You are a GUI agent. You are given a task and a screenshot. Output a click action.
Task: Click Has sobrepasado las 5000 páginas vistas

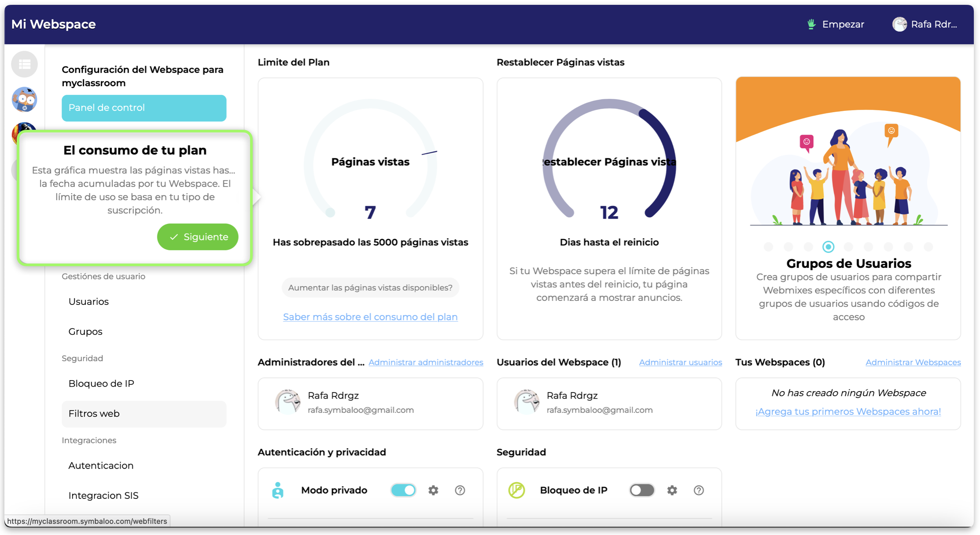(x=370, y=242)
